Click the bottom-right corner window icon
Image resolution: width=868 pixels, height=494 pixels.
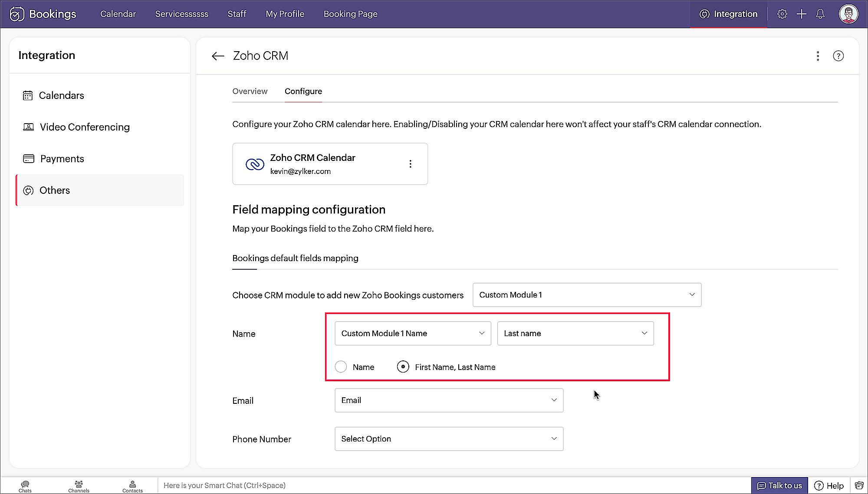859,485
